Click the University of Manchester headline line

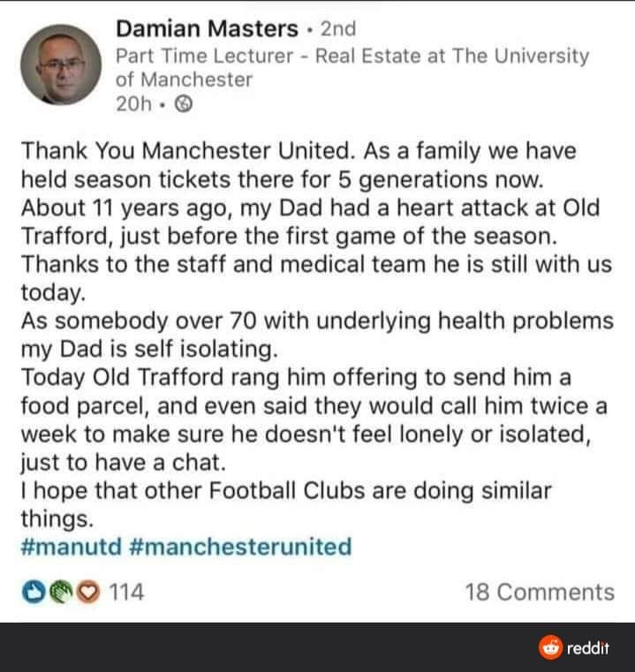click(184, 79)
